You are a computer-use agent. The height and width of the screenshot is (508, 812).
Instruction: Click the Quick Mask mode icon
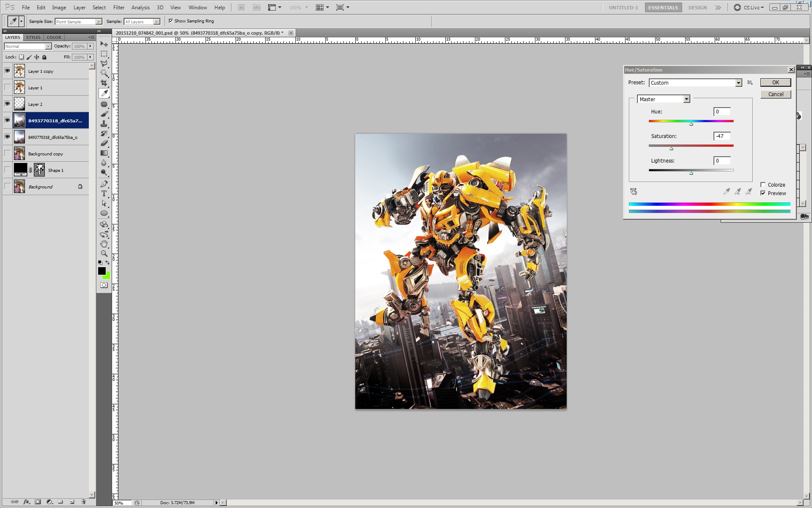click(104, 285)
